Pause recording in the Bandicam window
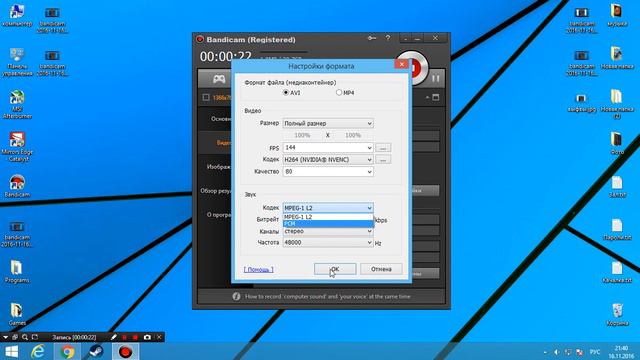 tap(436, 78)
